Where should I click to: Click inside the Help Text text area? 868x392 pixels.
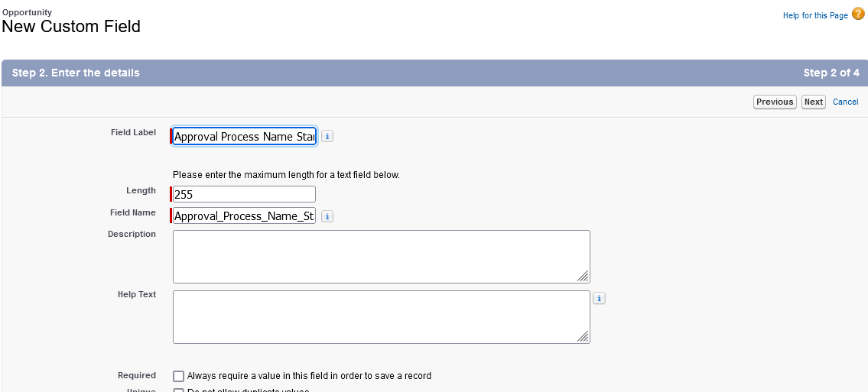pyautogui.click(x=381, y=316)
